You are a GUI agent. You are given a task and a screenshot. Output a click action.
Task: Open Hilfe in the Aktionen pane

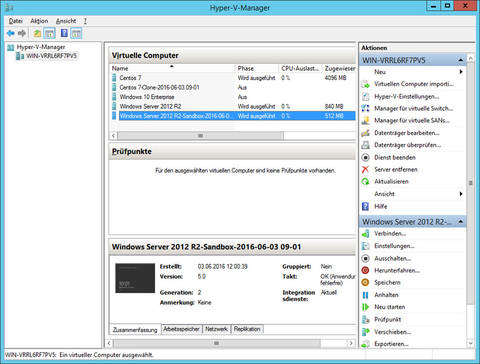click(380, 206)
